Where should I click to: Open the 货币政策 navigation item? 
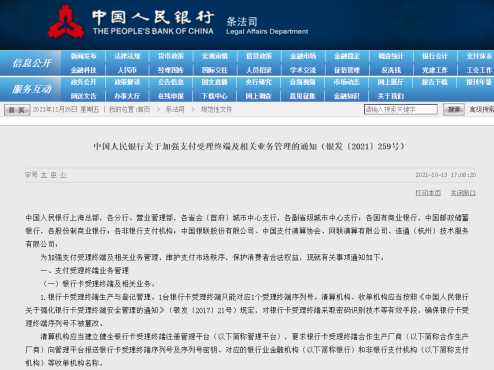(x=171, y=56)
